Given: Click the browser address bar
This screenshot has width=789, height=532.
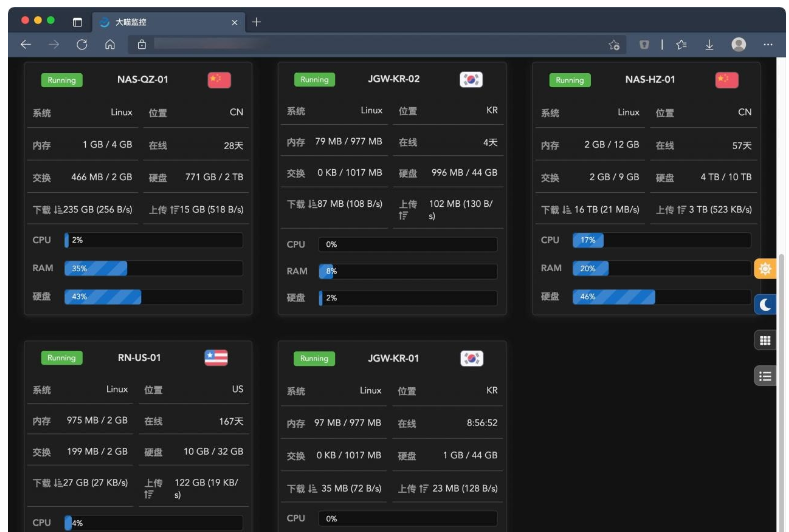Looking at the screenshot, I should pyautogui.click(x=370, y=45).
